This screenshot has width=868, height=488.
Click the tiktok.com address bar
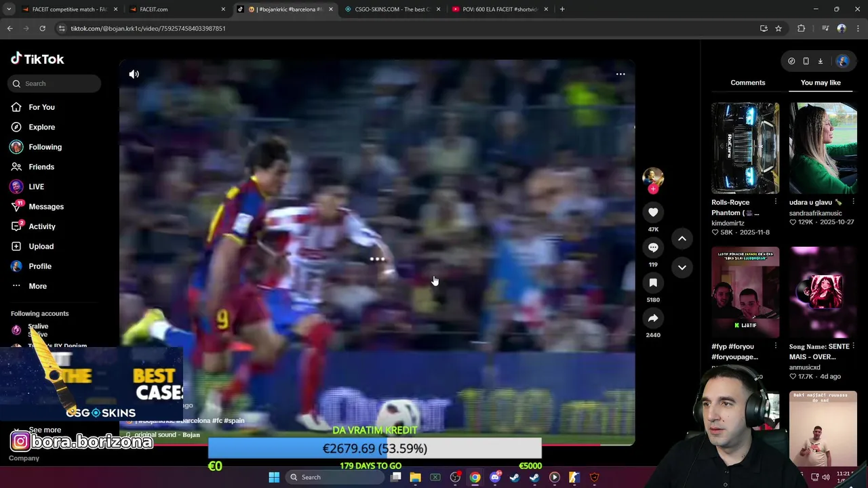pyautogui.click(x=407, y=28)
